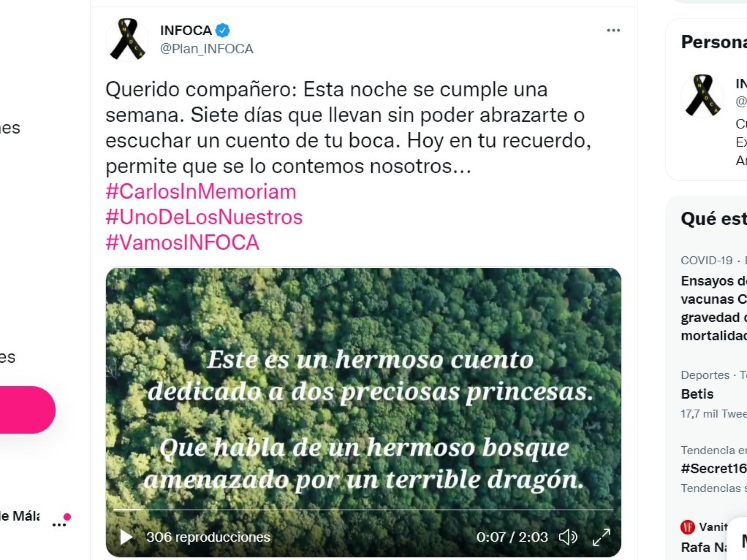This screenshot has width=747, height=560.
Task: Seek on the video progress bar
Action: (x=363, y=510)
